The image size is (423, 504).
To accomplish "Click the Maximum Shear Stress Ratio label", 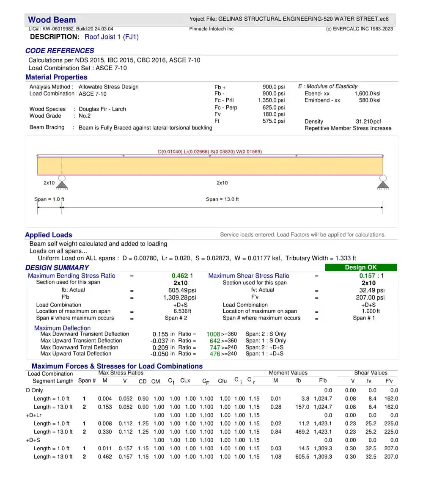I will pos(249,276).
